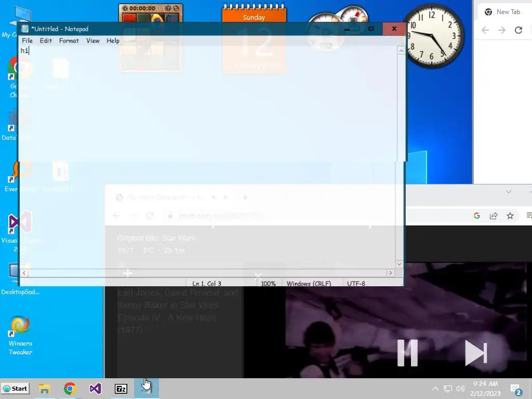532x399 pixels.
Task: Open the Start menu
Action: [15, 389]
